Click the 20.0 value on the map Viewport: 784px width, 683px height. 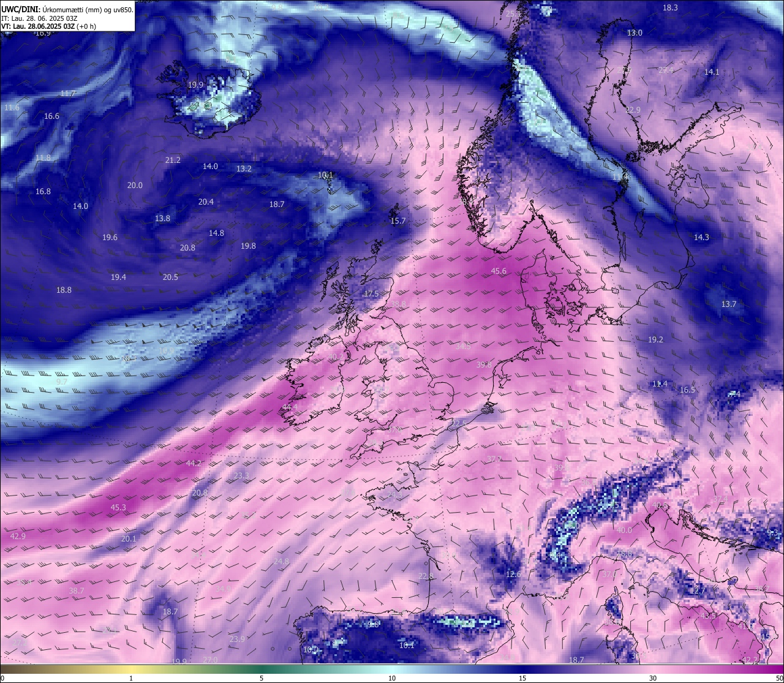tap(135, 186)
